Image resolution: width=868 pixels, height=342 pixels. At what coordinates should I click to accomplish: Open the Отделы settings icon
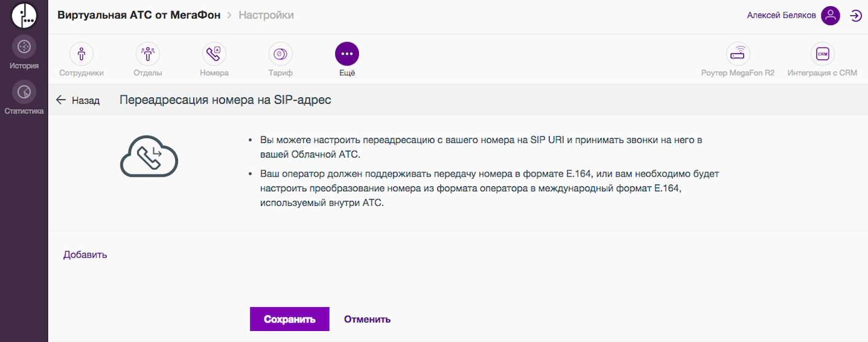coord(148,55)
